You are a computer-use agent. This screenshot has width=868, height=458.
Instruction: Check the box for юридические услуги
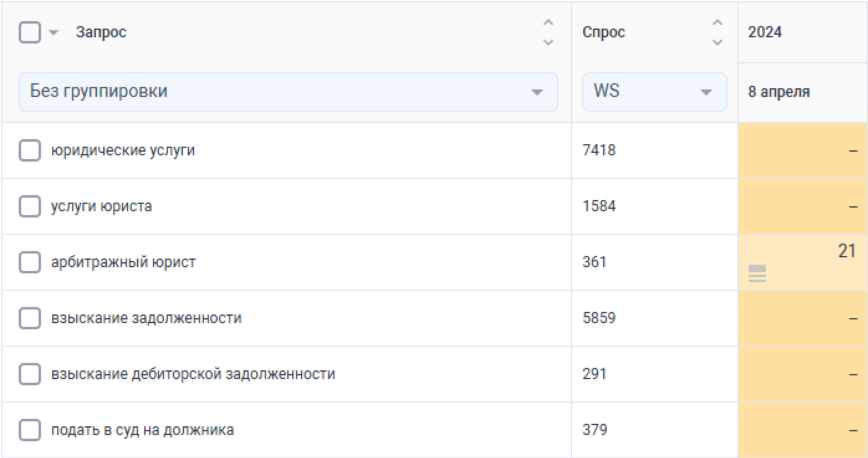tap(30, 150)
